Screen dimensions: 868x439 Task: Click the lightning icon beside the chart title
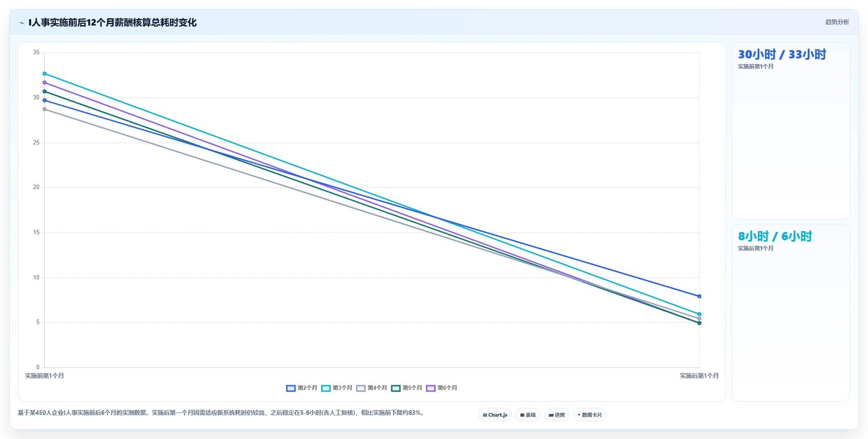(x=21, y=23)
